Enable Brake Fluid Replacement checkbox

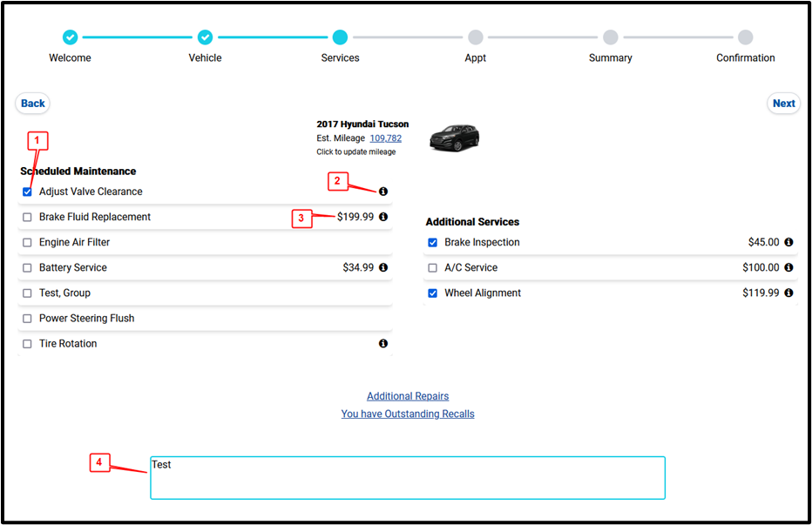click(27, 218)
